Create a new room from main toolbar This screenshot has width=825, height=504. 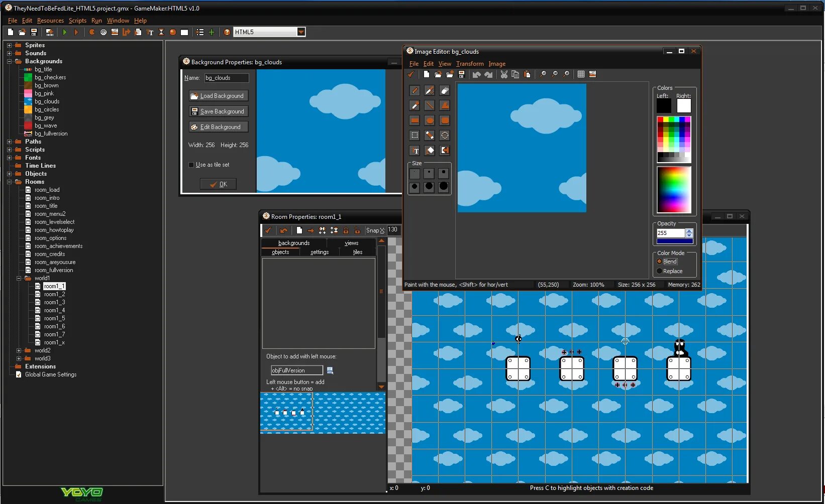click(184, 32)
